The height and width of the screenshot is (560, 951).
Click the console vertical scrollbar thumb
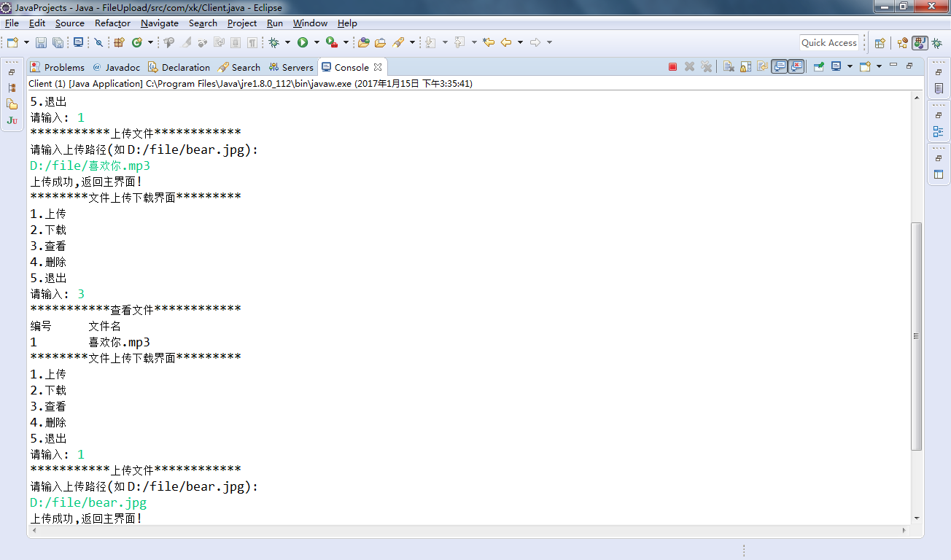click(x=917, y=336)
